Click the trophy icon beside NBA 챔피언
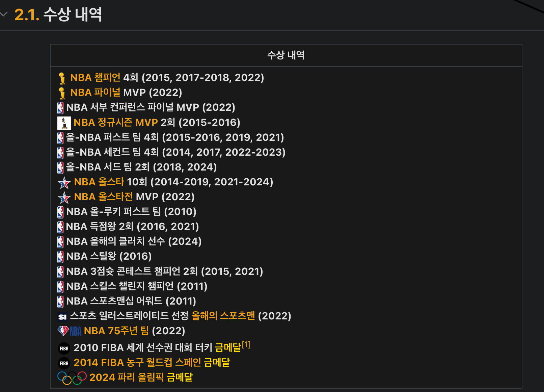Image resolution: width=544 pixels, height=392 pixels. point(62,78)
